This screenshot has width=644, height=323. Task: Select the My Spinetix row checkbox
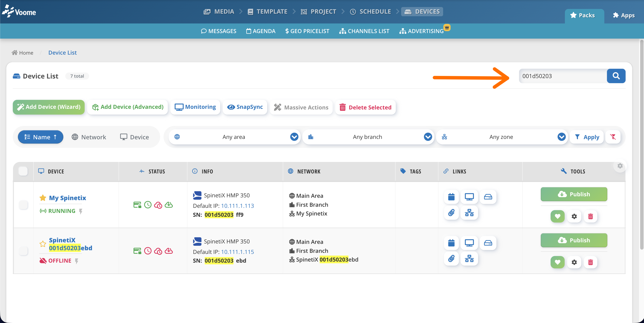click(x=23, y=205)
